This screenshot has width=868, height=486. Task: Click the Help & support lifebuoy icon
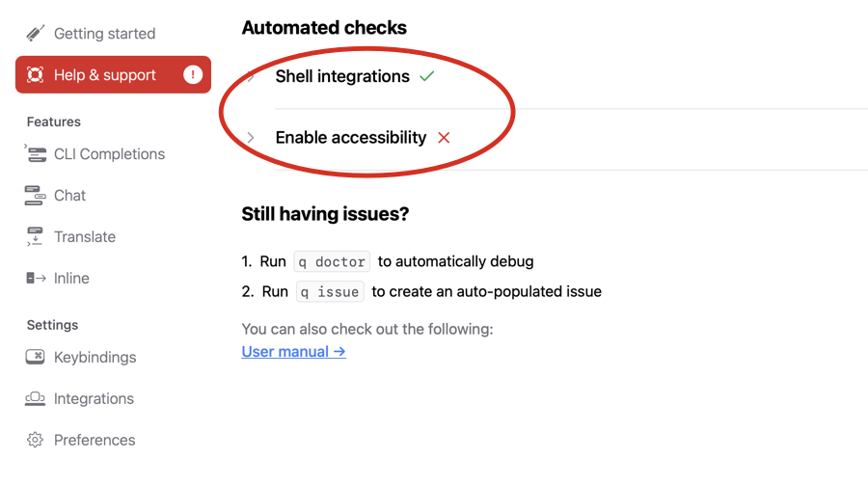click(35, 74)
